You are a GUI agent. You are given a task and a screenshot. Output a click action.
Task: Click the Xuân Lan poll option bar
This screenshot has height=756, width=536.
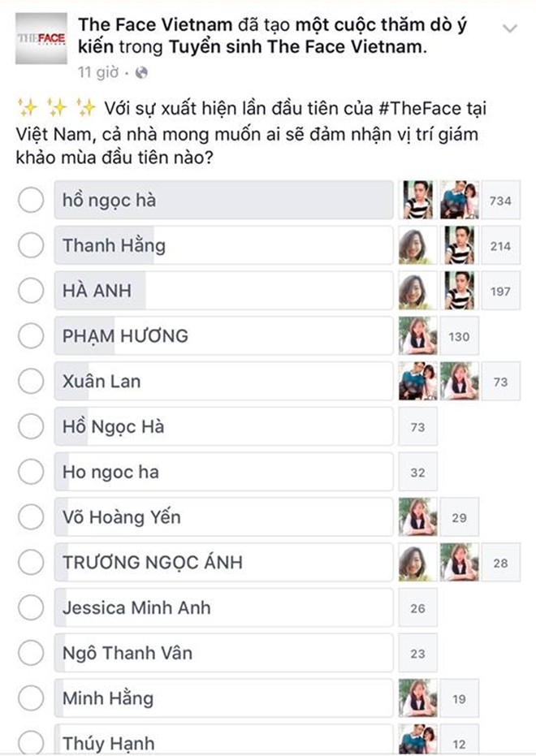(x=223, y=381)
